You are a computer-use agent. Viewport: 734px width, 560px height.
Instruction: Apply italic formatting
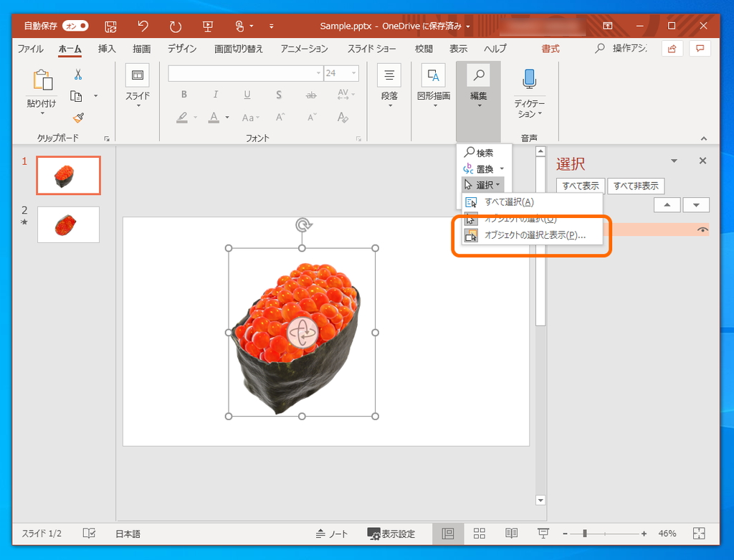(x=215, y=95)
